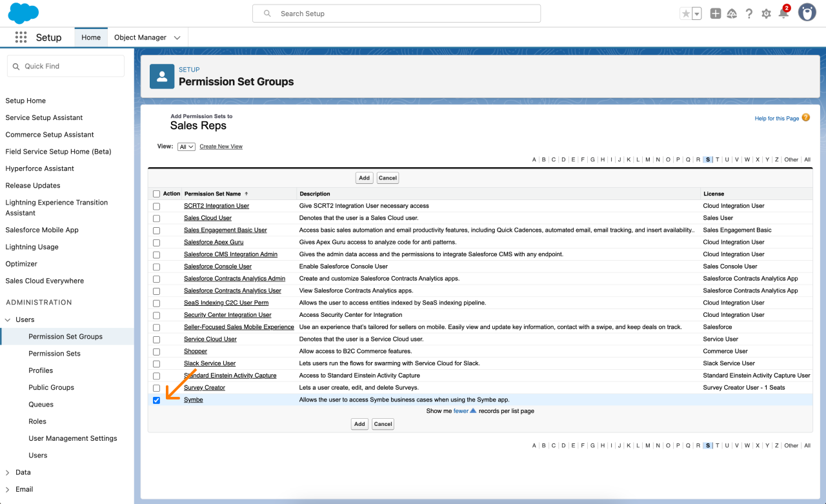Click the fewer records arrow icon

[x=473, y=410]
